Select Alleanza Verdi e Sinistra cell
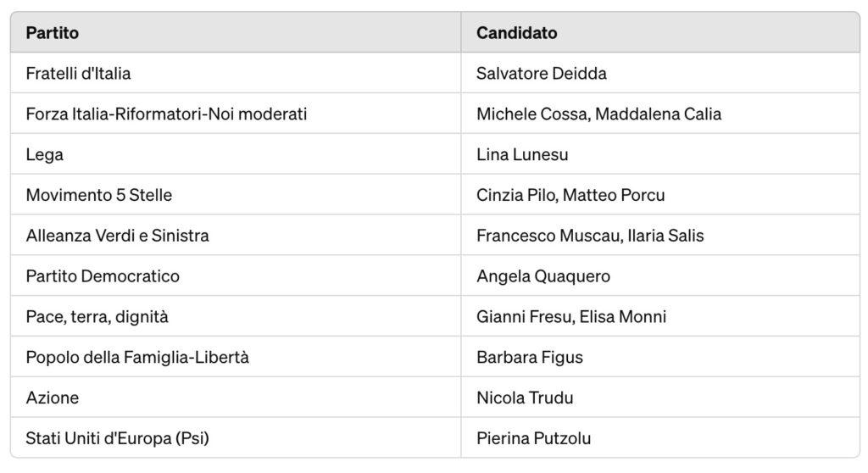The height and width of the screenshot is (473, 868). (117, 236)
